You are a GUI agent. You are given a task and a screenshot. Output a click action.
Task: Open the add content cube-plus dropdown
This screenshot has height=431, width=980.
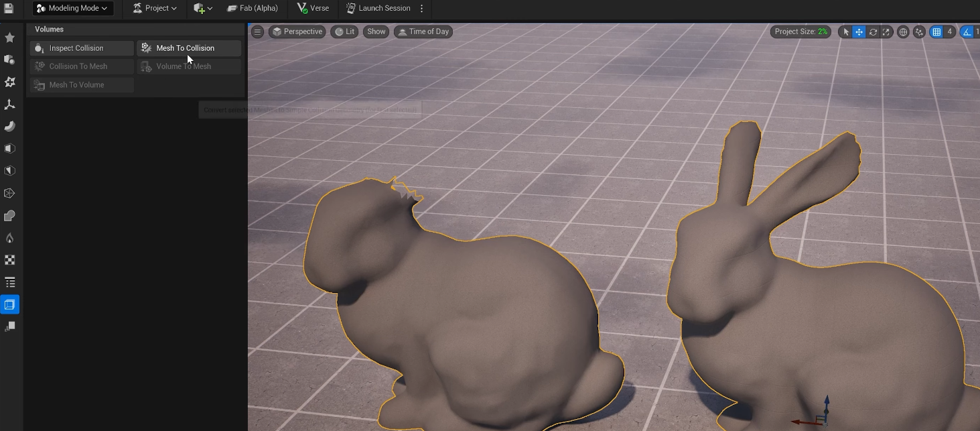click(202, 9)
